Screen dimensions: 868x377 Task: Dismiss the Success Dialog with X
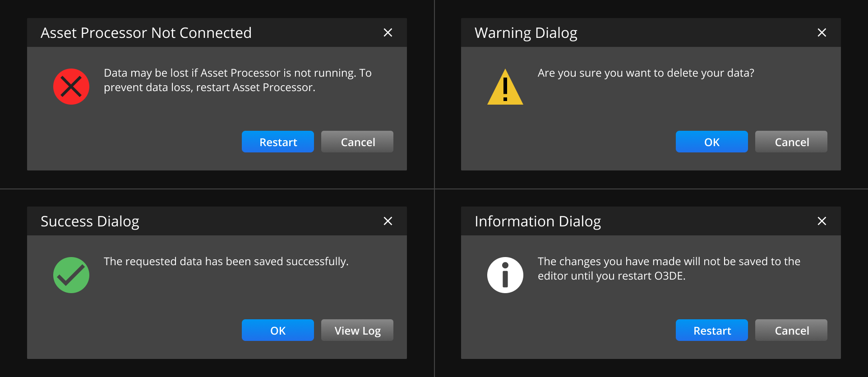pyautogui.click(x=388, y=221)
